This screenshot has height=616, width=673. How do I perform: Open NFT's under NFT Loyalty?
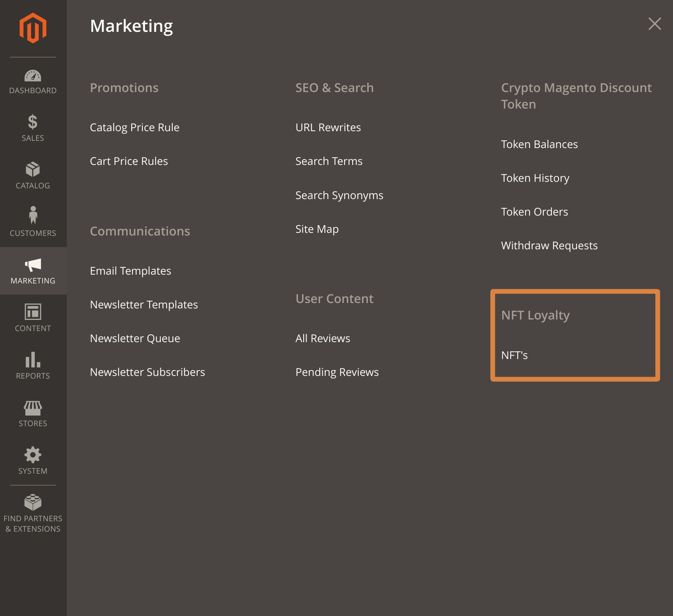[x=515, y=355]
